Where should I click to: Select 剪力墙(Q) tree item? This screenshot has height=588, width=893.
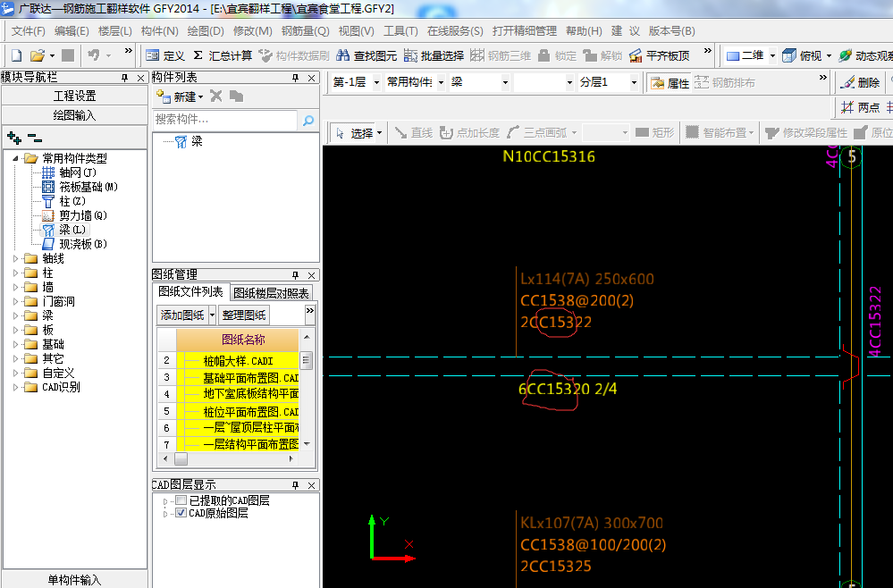pos(82,215)
